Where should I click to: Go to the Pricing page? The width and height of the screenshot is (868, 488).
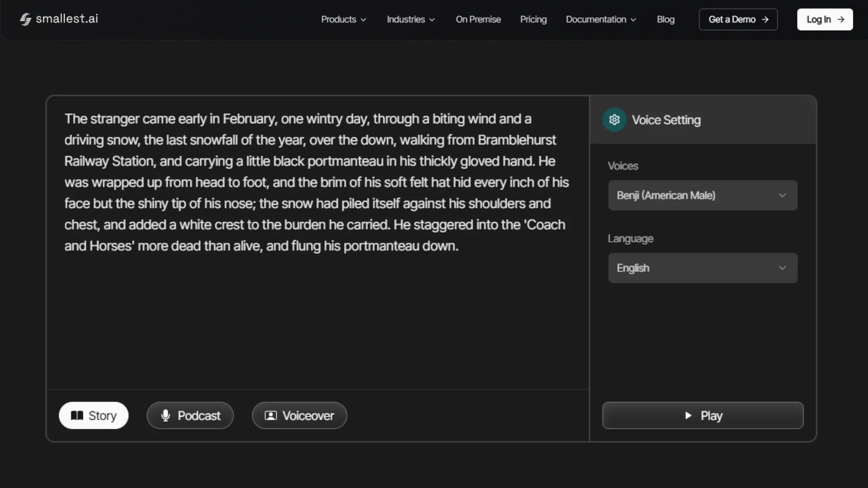click(x=533, y=19)
